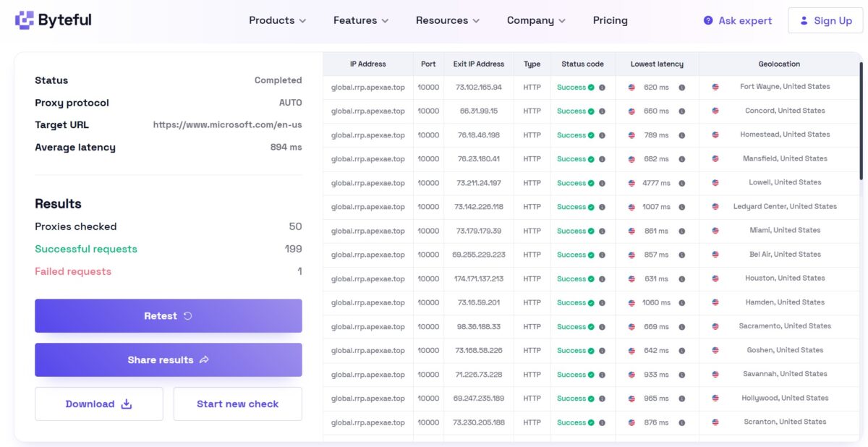Click status info icon for 76.18.46.198 row
Screen dimensions: 868x447
coord(602,135)
